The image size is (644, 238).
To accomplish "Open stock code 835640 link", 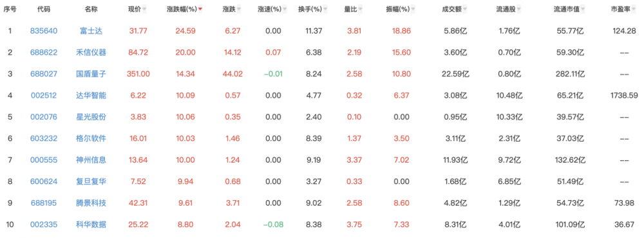I will 44,31.
